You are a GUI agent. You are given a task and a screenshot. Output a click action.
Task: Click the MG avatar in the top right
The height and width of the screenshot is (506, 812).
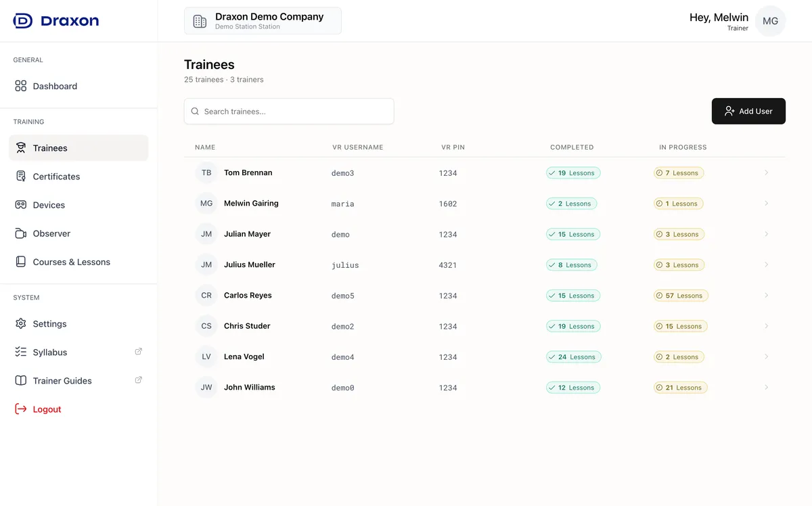click(x=770, y=21)
